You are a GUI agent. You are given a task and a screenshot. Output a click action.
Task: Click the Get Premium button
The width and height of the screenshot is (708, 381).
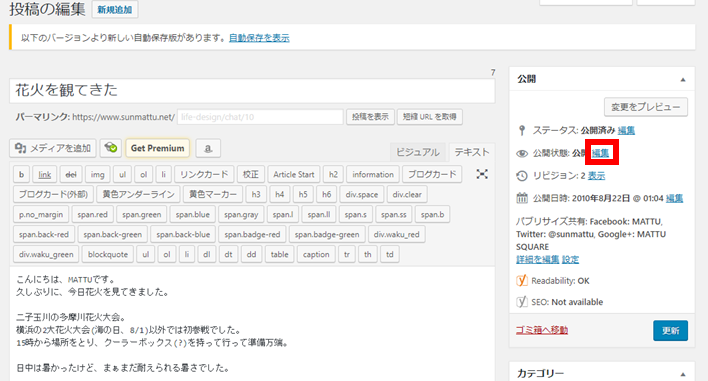tap(158, 148)
